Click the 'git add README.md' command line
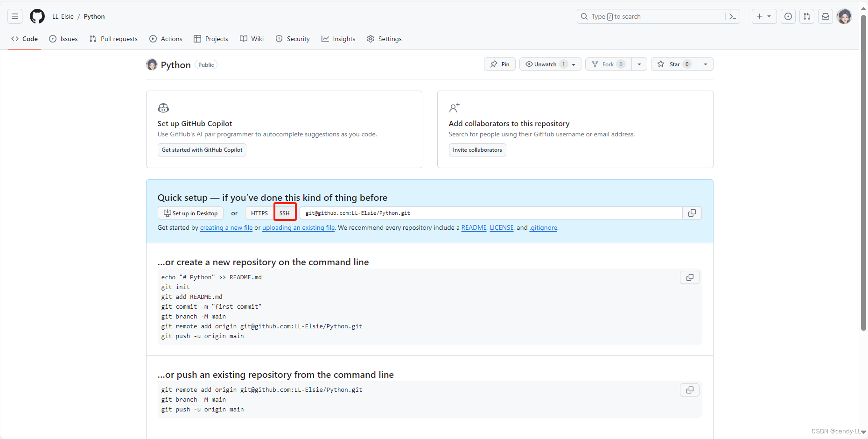868x439 pixels. (x=192, y=297)
